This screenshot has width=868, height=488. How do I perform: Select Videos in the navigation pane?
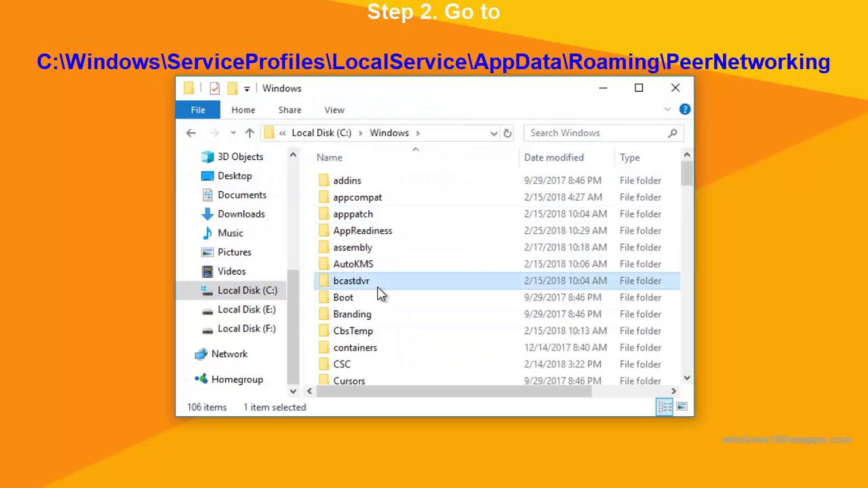(x=224, y=270)
